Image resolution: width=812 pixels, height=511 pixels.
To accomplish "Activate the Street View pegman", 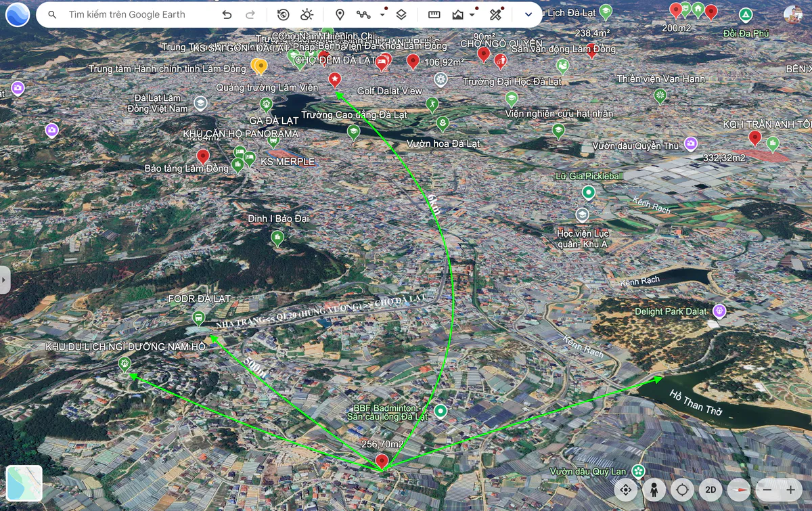I will pyautogui.click(x=654, y=489).
